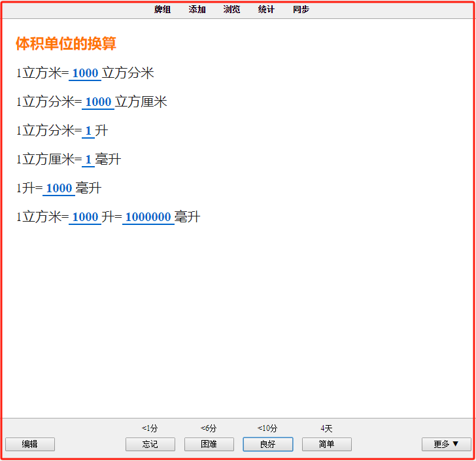Open the 浏览 browse menu item
The image size is (476, 461).
[x=231, y=9]
